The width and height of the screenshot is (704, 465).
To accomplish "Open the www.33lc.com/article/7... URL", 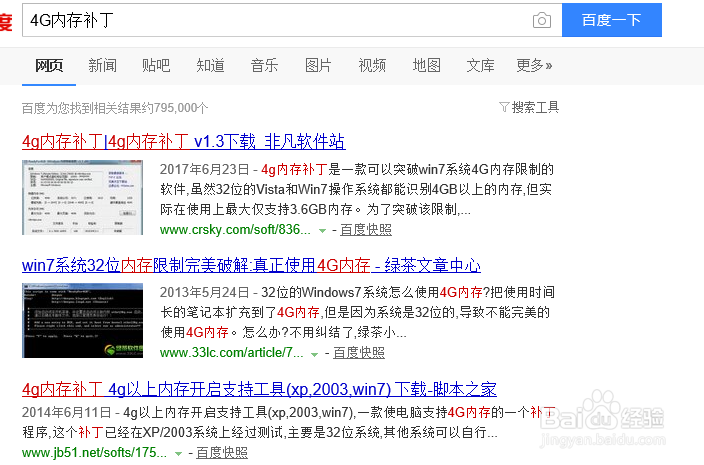I will point(232,353).
